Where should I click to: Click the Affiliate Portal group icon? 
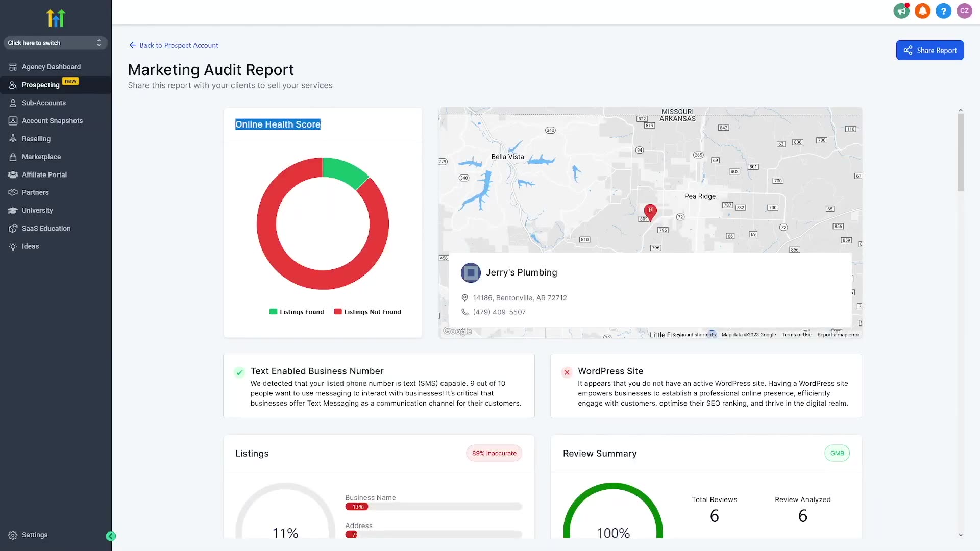(13, 174)
